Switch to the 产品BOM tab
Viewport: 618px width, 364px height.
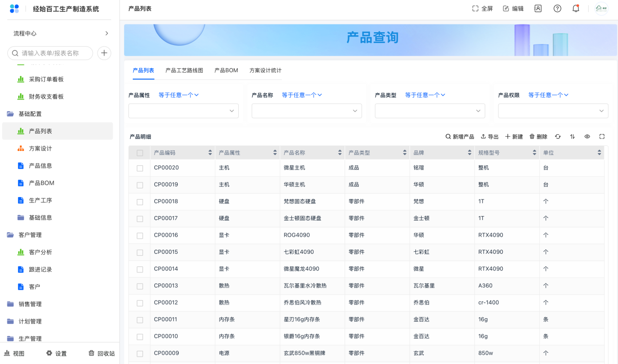[226, 70]
